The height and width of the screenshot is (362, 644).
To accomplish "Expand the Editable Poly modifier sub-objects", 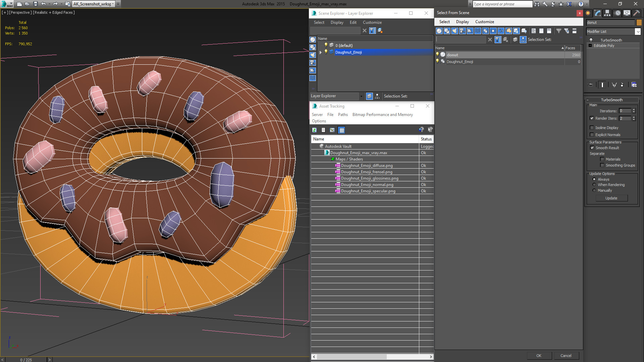I will (590, 46).
